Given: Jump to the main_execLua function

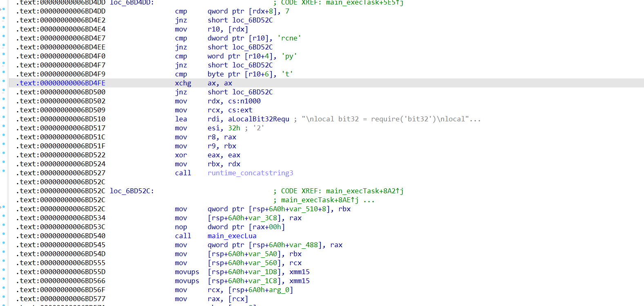Looking at the screenshot, I should (x=232, y=236).
